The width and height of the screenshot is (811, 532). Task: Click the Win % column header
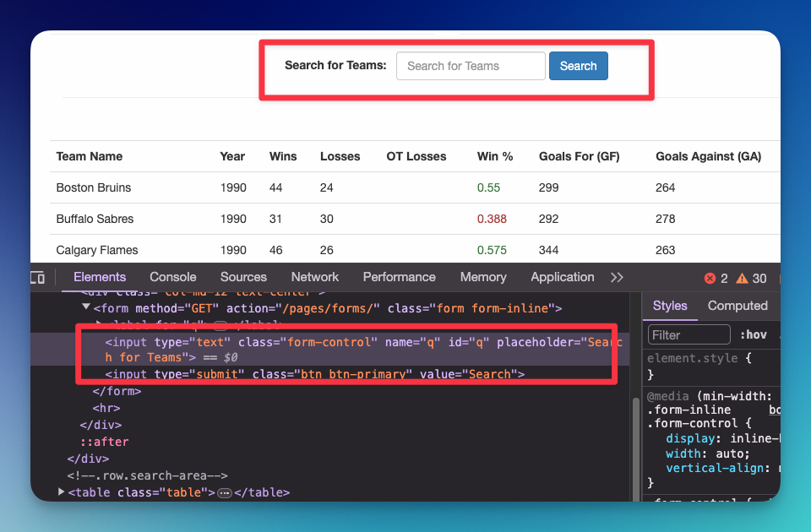[x=495, y=157]
